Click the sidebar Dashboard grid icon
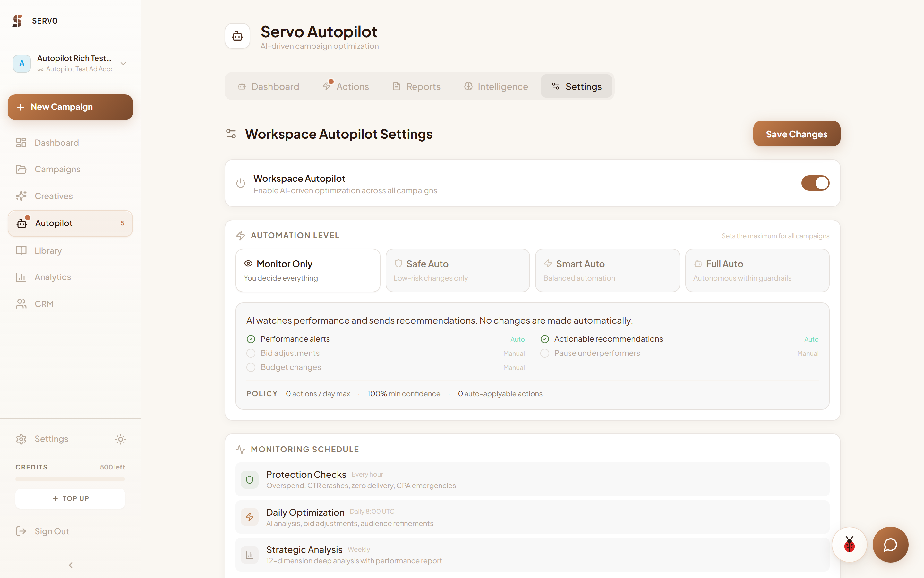Screen dimensions: 924x578 21,143
